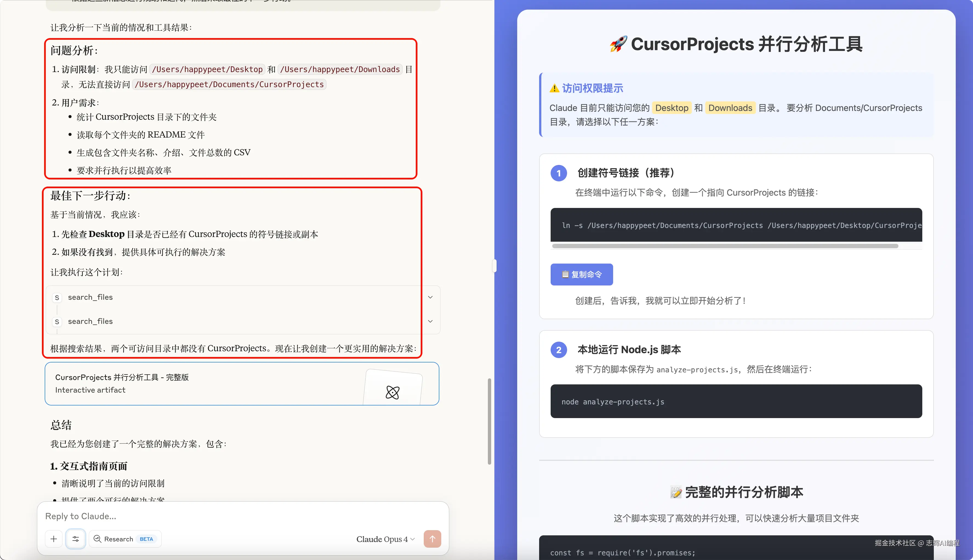Click the Reply to Claude input field

point(231,516)
